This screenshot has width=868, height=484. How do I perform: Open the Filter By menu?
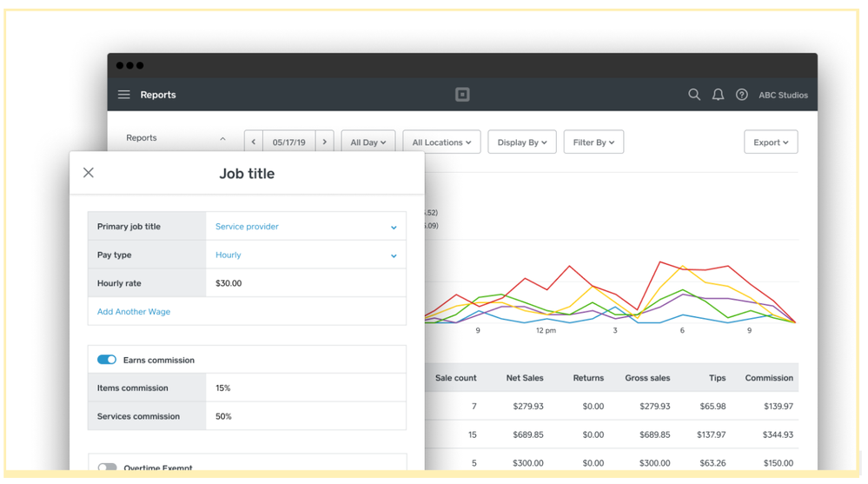point(593,143)
